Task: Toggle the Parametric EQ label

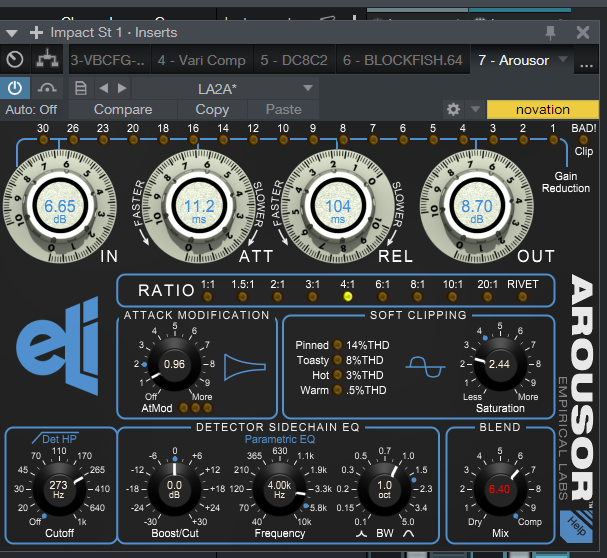Action: [280, 439]
